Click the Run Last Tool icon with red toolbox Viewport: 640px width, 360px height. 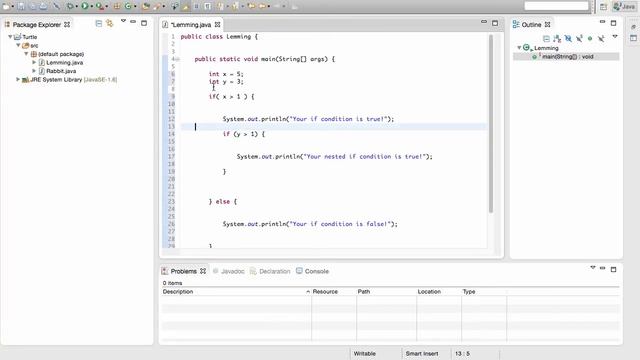coord(99,6)
